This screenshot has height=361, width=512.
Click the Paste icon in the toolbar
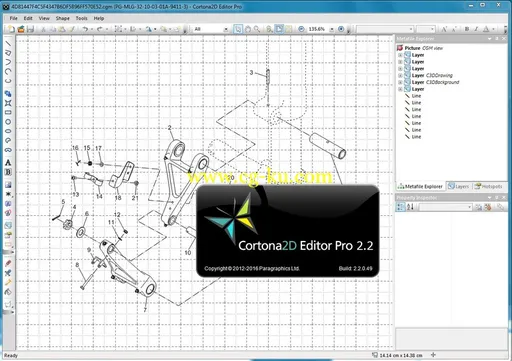pyautogui.click(x=62, y=29)
